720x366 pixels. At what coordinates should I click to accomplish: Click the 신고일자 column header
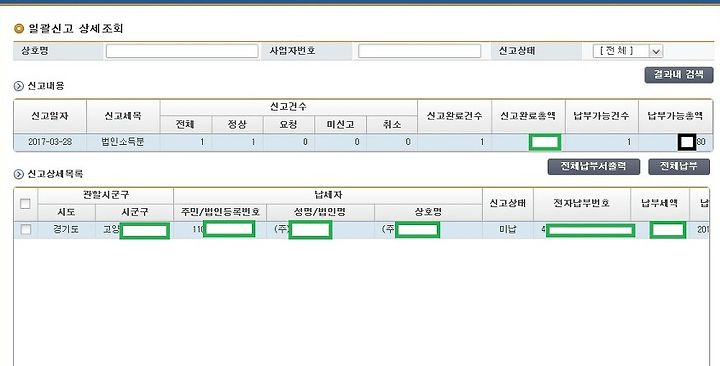(50, 116)
